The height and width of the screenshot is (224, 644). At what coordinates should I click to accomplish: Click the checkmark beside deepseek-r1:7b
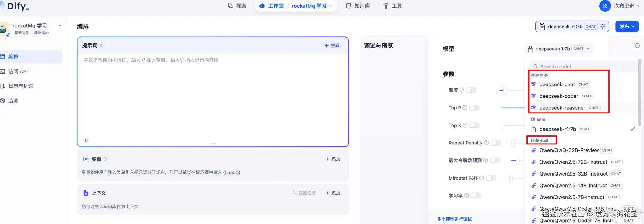point(633,129)
